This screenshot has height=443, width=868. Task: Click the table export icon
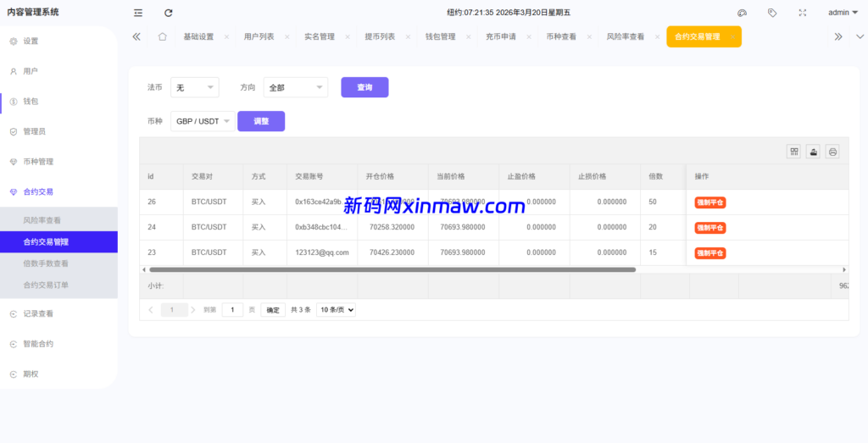[x=813, y=152]
